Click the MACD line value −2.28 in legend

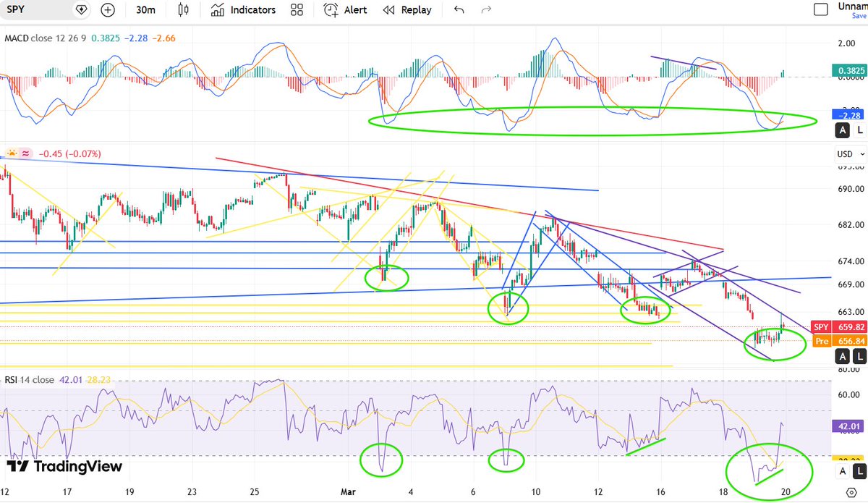135,38
